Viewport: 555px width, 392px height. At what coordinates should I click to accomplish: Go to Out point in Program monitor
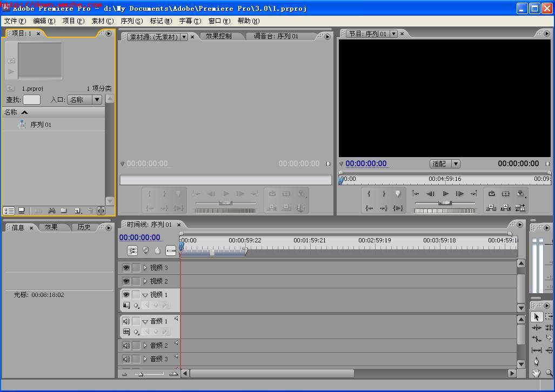click(x=384, y=208)
